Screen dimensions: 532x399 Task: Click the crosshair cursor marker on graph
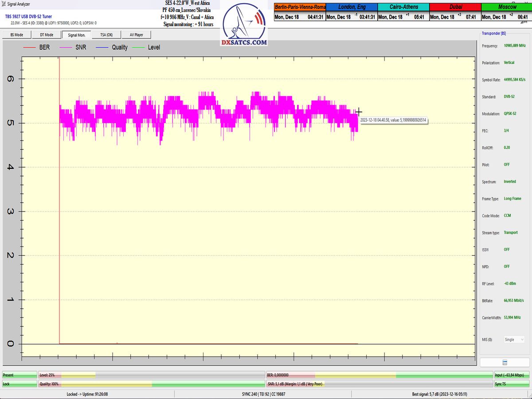358,112
